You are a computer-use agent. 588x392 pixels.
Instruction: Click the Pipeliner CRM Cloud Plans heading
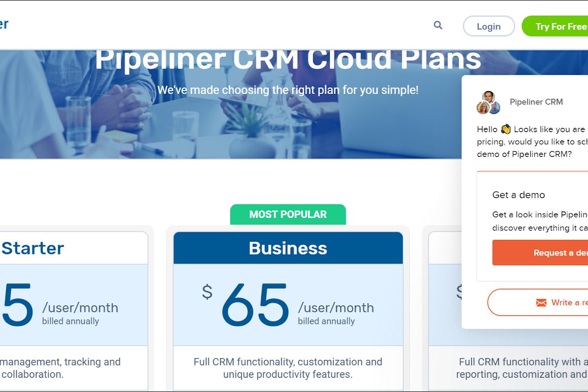[x=288, y=60]
